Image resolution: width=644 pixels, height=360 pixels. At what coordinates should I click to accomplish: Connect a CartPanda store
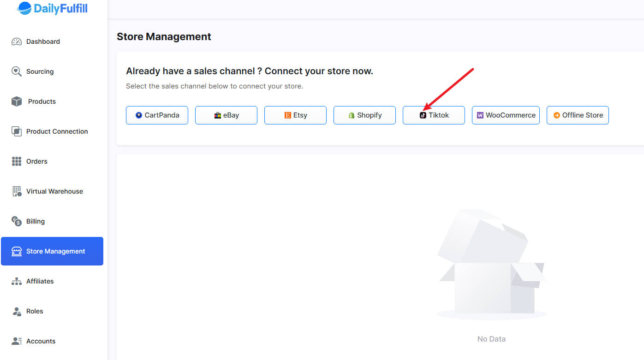pyautogui.click(x=157, y=115)
